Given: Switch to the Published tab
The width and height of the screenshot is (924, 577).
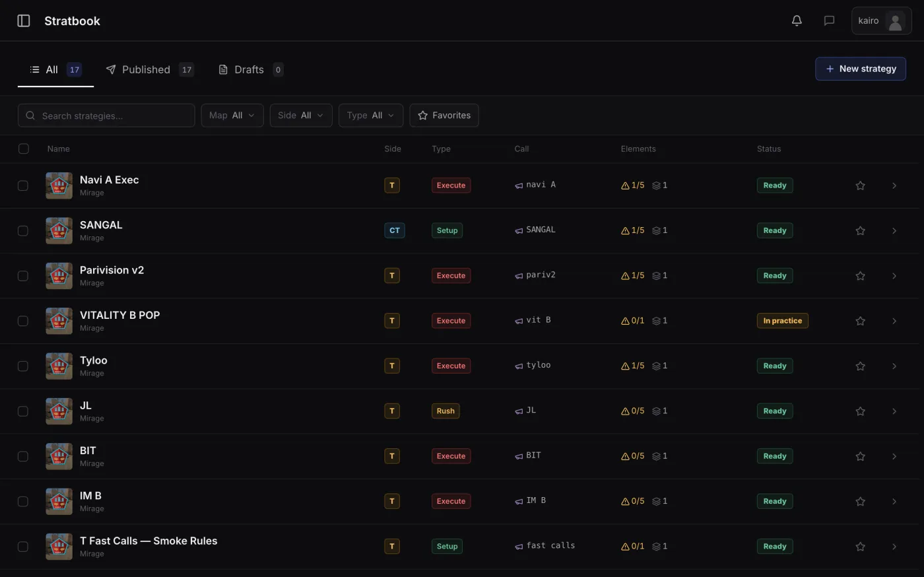Looking at the screenshot, I should (150, 69).
